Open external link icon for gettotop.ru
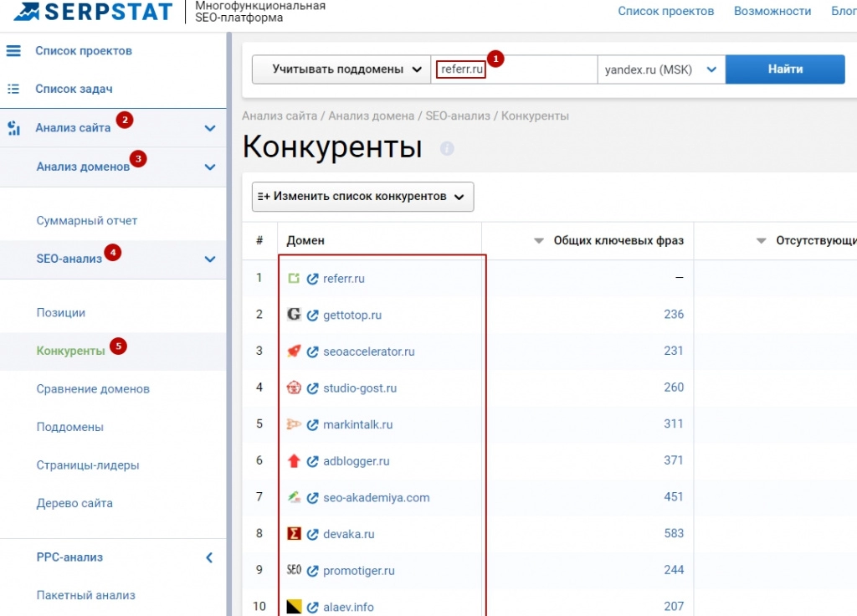Viewport: 857px width, 616px height. tap(313, 316)
